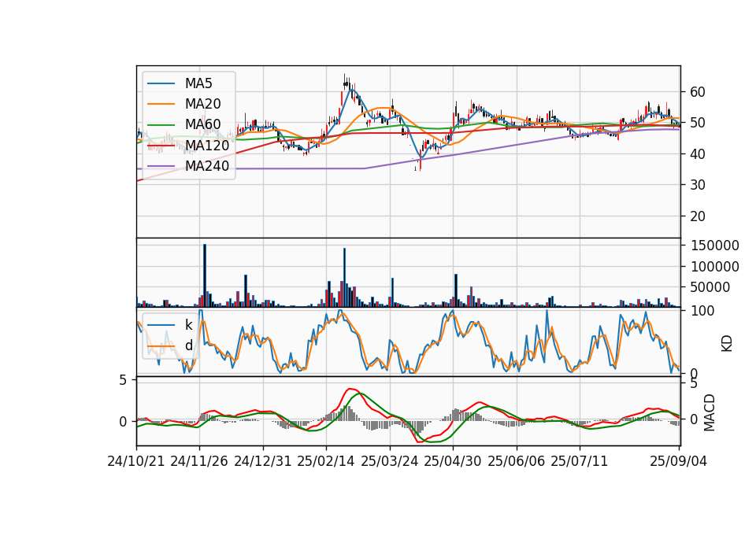Click the price axis value 40
The image size is (756, 543).
[697, 154]
